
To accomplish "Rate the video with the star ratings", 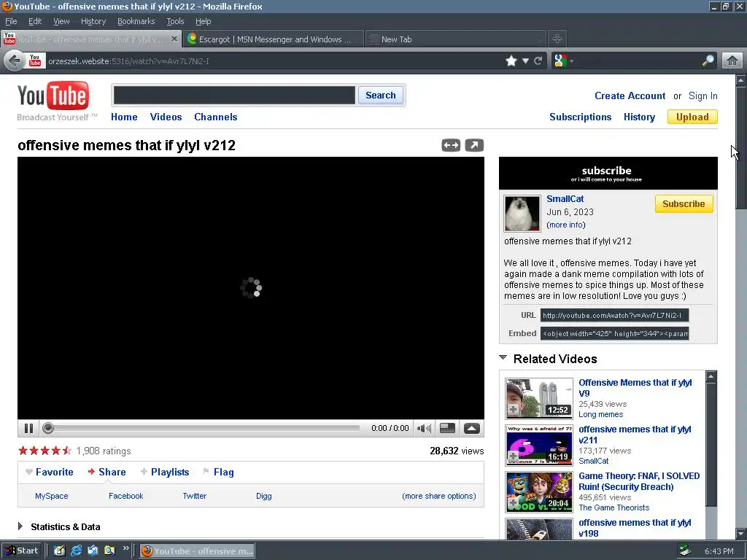I will point(44,451).
